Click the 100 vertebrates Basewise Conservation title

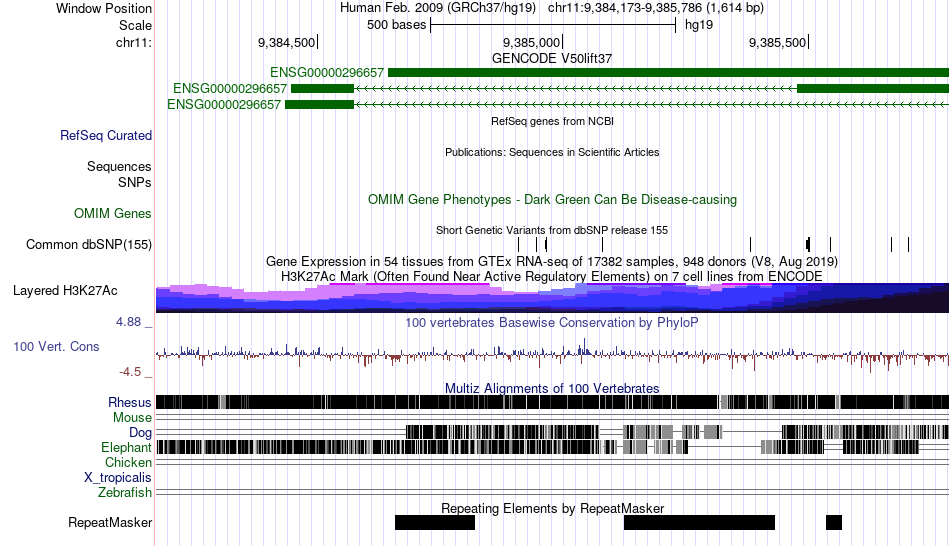click(x=552, y=322)
